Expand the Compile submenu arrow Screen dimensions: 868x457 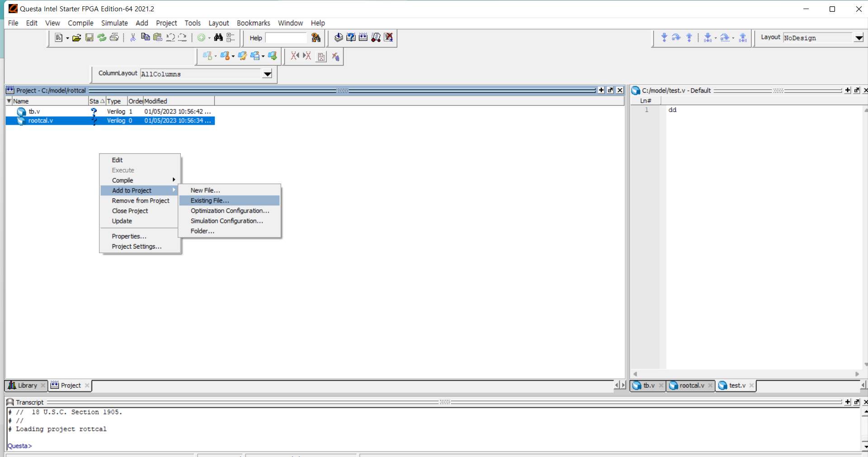click(x=174, y=180)
